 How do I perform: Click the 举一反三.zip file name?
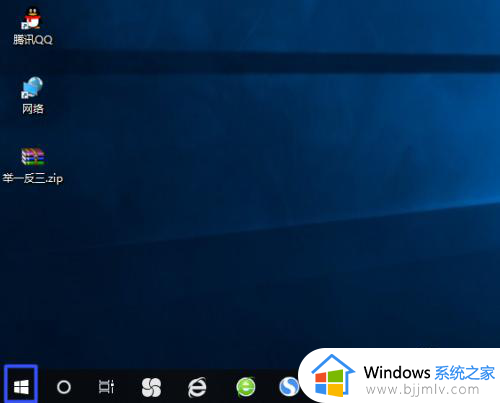tap(33, 178)
